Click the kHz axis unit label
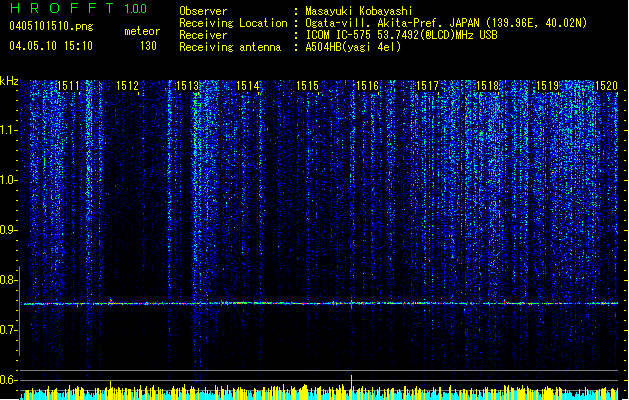Viewport: 629px width, 400px height. [x=9, y=81]
